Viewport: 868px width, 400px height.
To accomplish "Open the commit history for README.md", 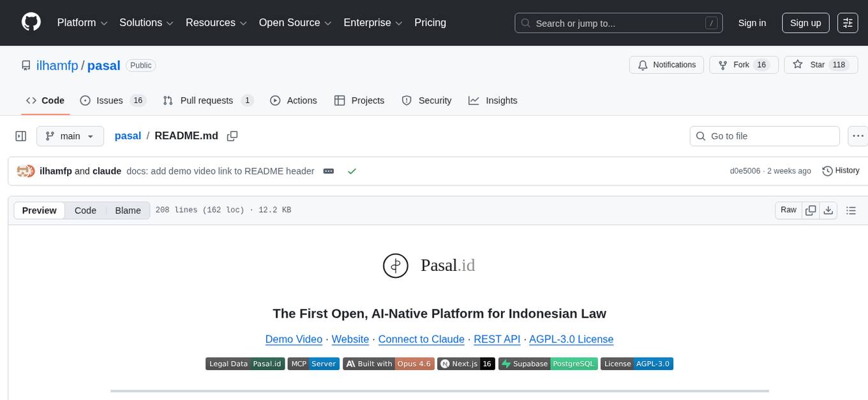I will click(841, 171).
